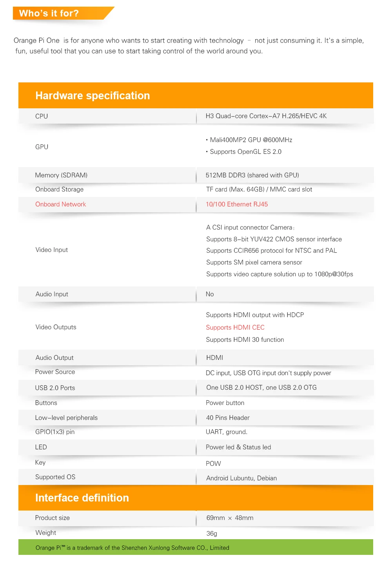Click the Interface definition header

(x=82, y=498)
